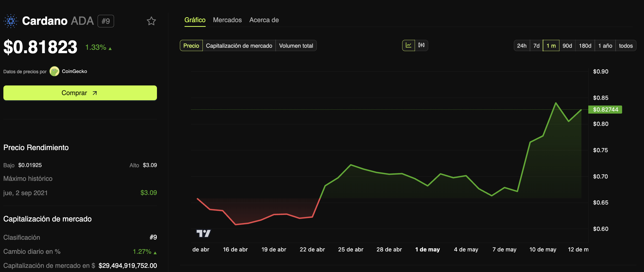
Task: Click the $0.60 price axis label
Action: (601, 229)
